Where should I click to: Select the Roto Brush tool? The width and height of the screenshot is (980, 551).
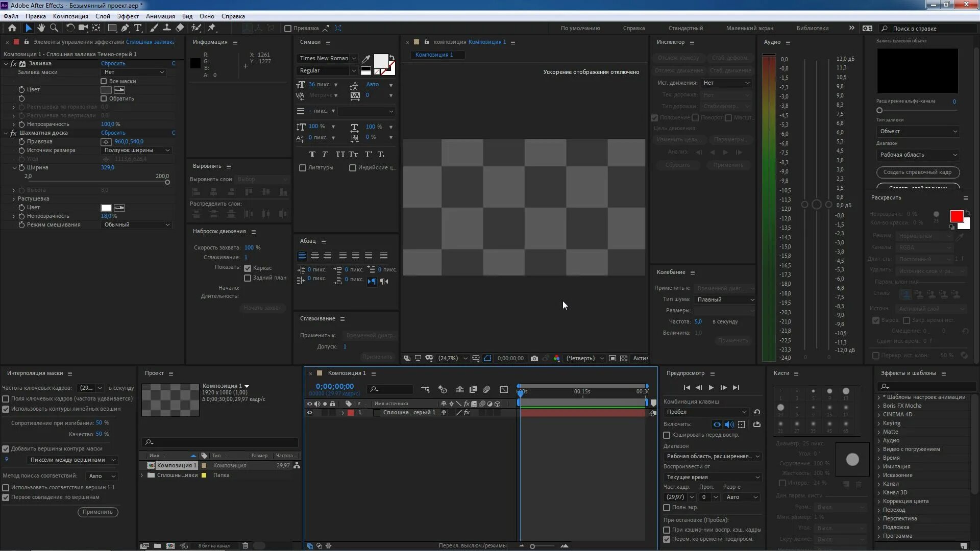coord(196,28)
